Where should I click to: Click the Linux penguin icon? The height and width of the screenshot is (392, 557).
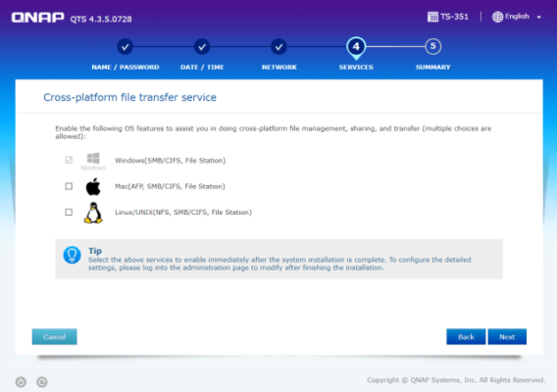(93, 213)
